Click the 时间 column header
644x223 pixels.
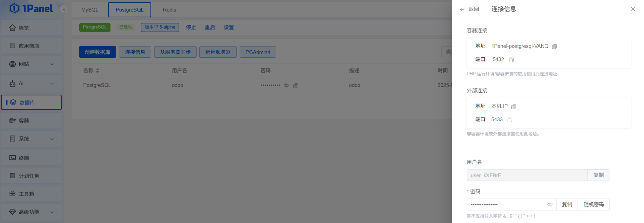tap(443, 70)
